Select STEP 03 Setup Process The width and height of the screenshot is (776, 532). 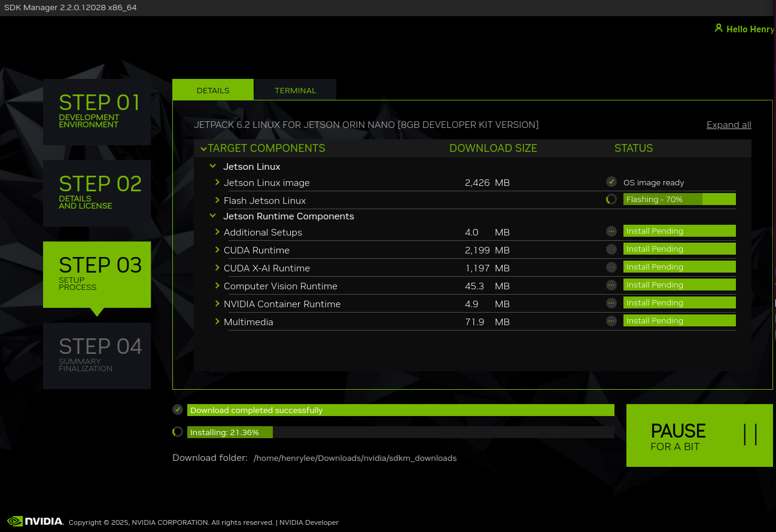click(97, 274)
